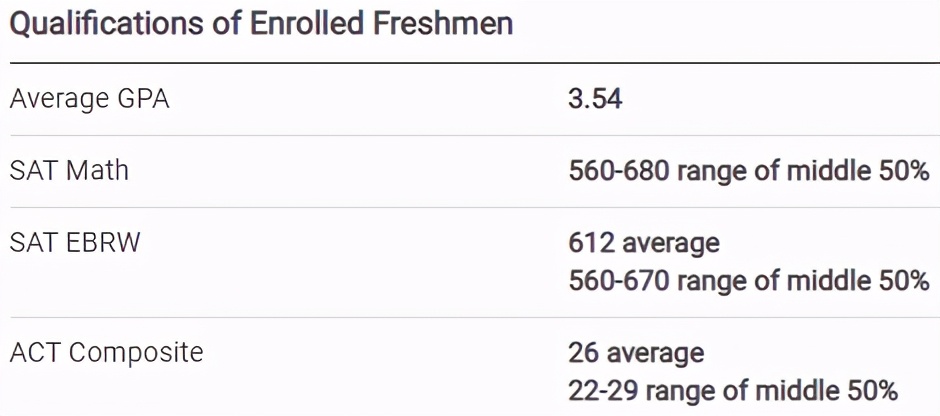940x416 pixels.
Task: Select the "SAT EBRW" row label
Action: [x=75, y=243]
